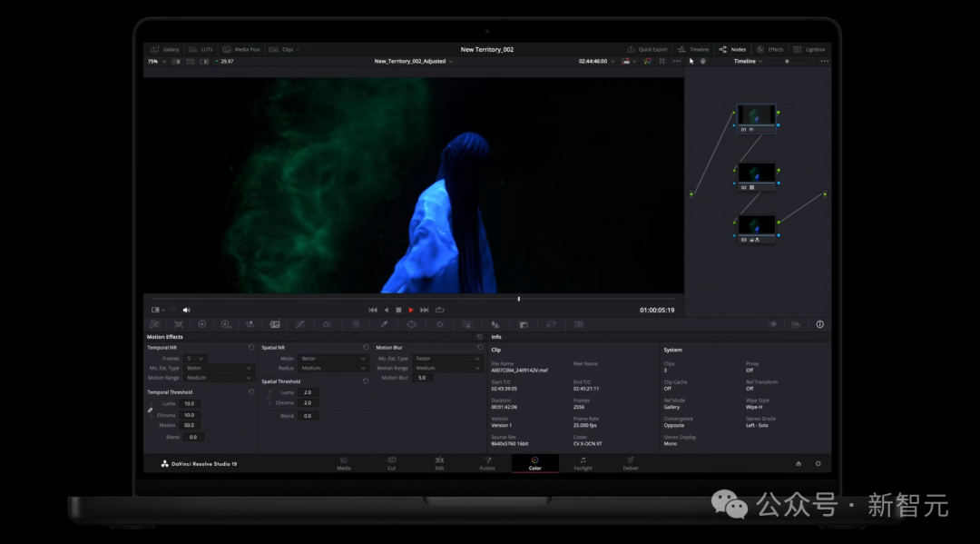
Task: Reset the Spatial NR section
Action: [x=366, y=348]
